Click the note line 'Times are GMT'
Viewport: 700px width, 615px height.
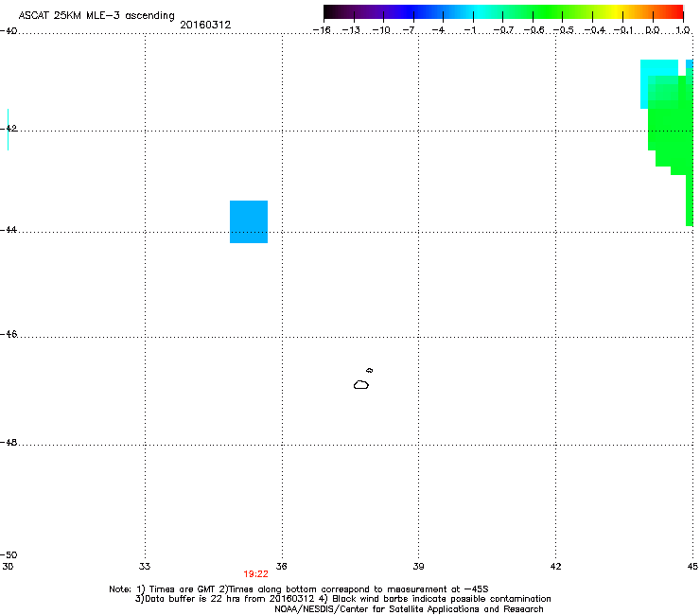click(183, 589)
